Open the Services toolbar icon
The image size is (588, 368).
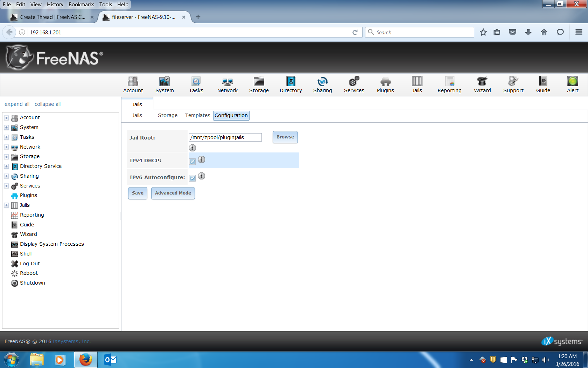[x=354, y=85]
